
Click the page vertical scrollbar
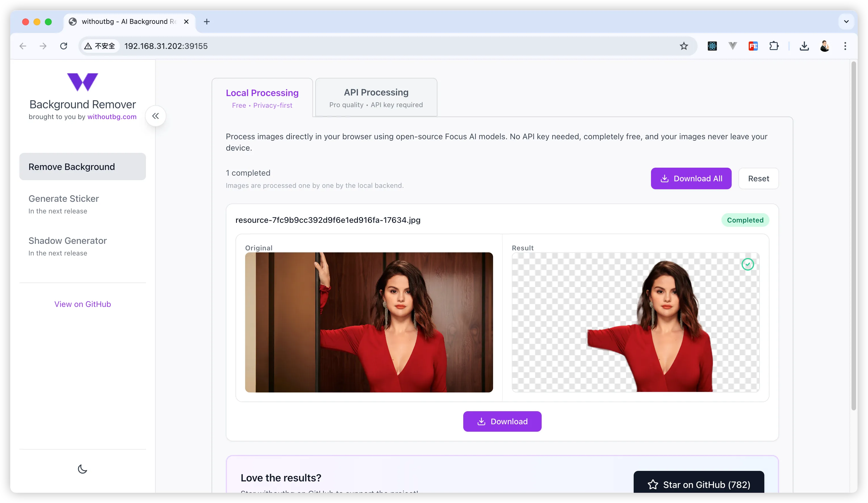click(854, 236)
